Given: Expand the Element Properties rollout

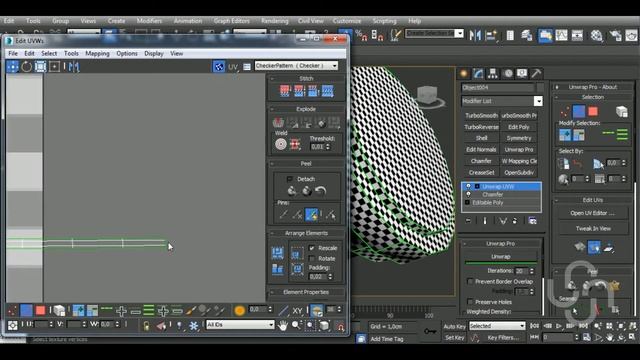Looking at the screenshot, I should pos(306,292).
